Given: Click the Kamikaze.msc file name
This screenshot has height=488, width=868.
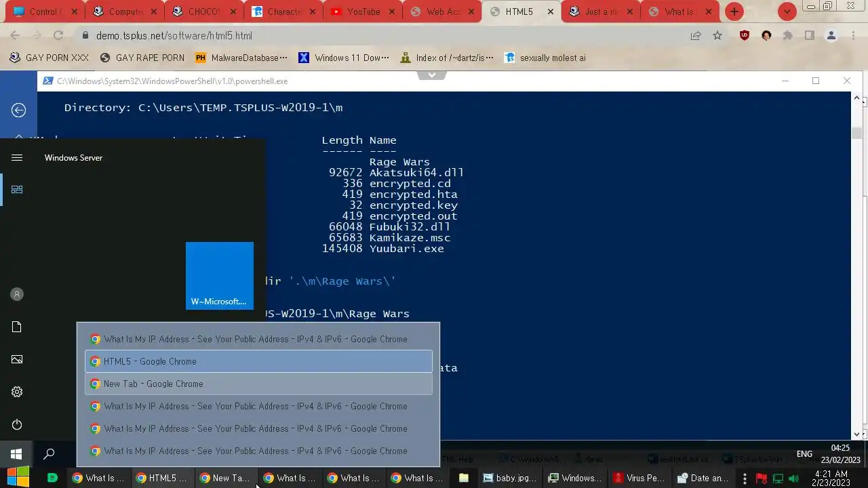Looking at the screenshot, I should (x=410, y=237).
